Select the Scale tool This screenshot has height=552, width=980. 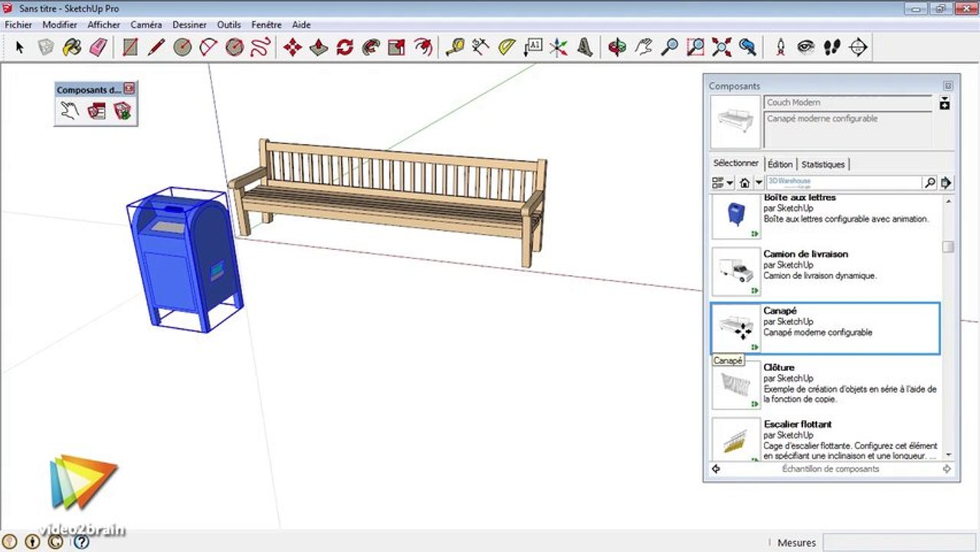tap(397, 48)
